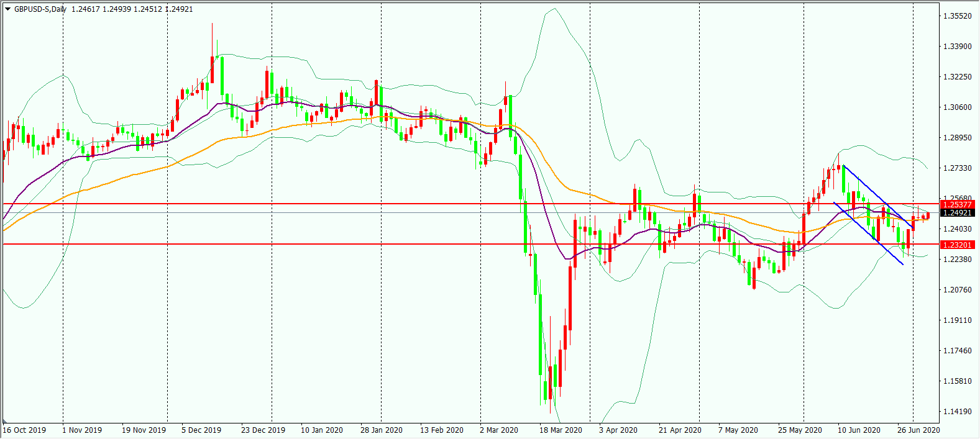The height and width of the screenshot is (439, 980).
Task: Click the 1.32250 price scale label
Action: click(x=957, y=76)
